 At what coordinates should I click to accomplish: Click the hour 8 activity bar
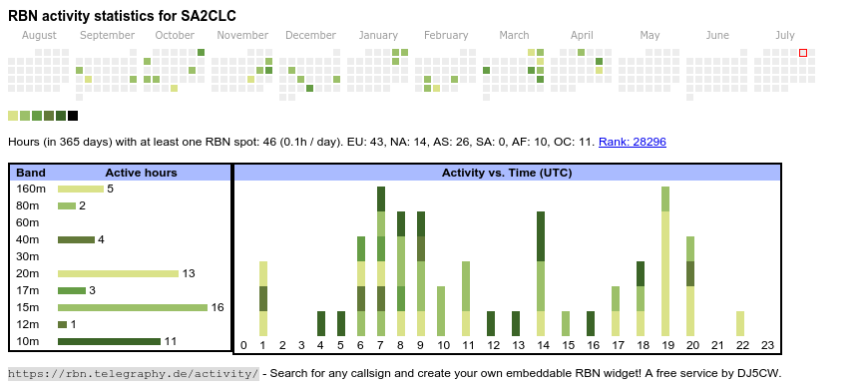coord(401,274)
